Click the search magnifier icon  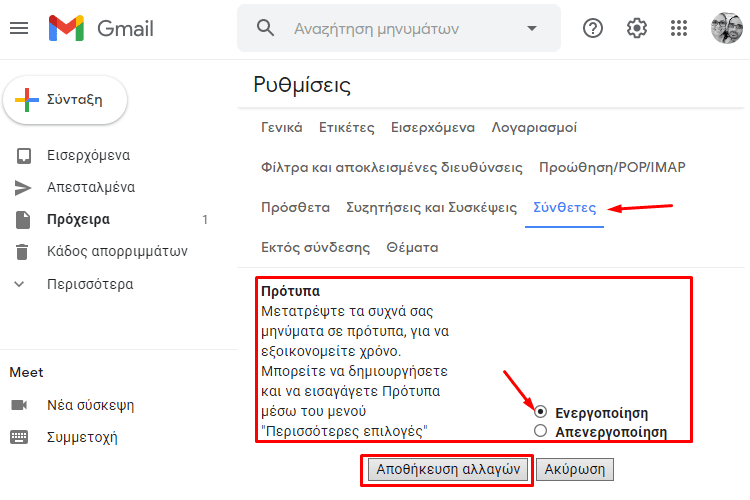[x=265, y=28]
